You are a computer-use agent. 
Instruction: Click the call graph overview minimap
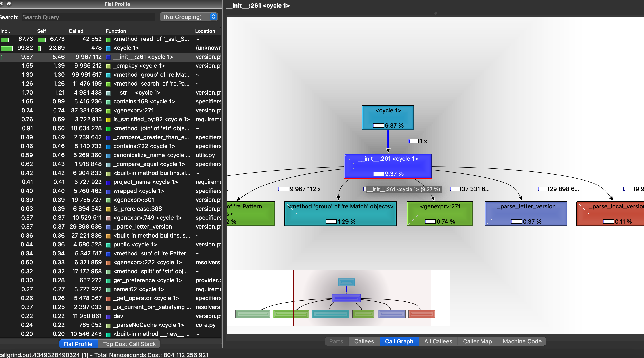pos(338,298)
